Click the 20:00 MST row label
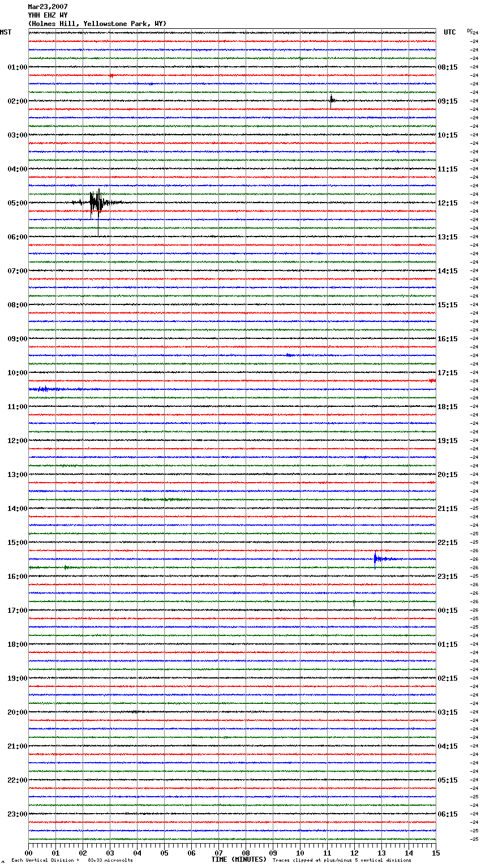This screenshot has width=481, height=868. pos(18,712)
